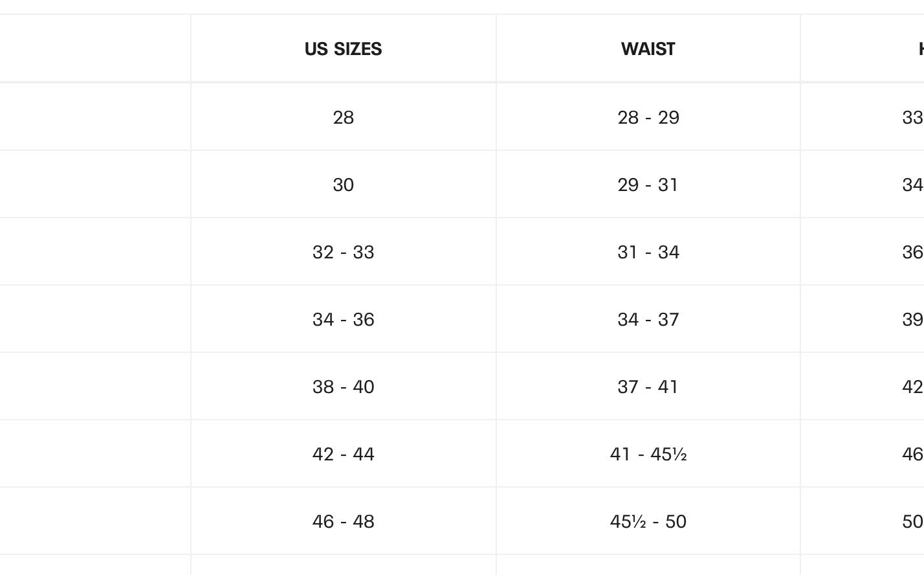Click the 34 - 36 size cell
The width and height of the screenshot is (924, 575).
[343, 319]
